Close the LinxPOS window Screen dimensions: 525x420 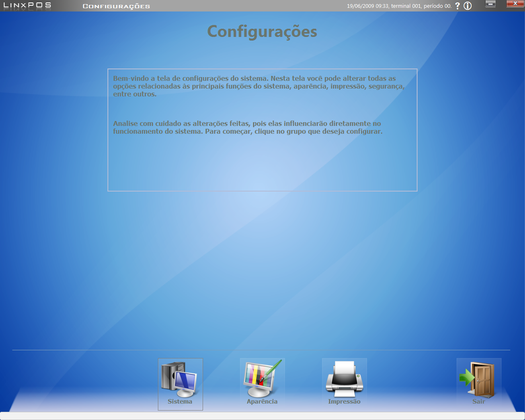coord(515,4)
